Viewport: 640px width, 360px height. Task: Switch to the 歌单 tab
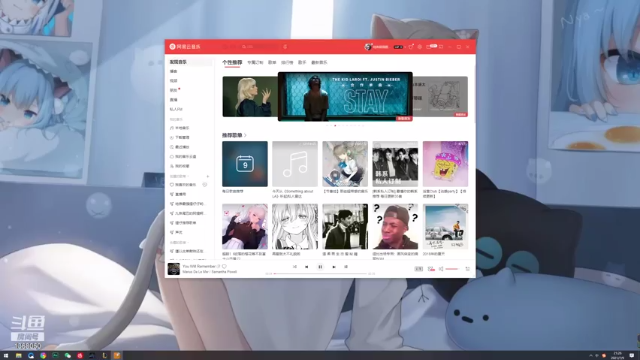(x=272, y=62)
